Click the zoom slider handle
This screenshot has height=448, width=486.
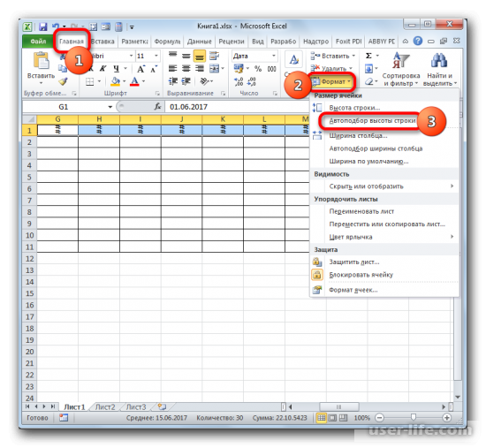tap(414, 418)
